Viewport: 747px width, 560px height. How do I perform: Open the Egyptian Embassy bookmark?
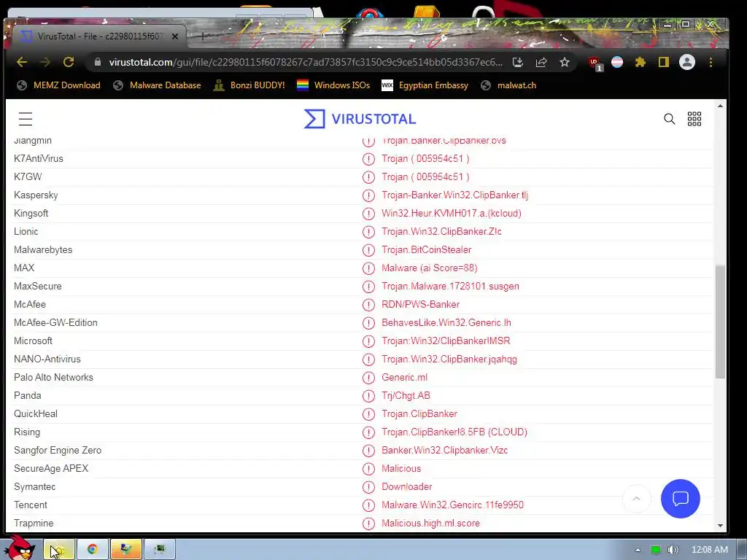coord(425,85)
